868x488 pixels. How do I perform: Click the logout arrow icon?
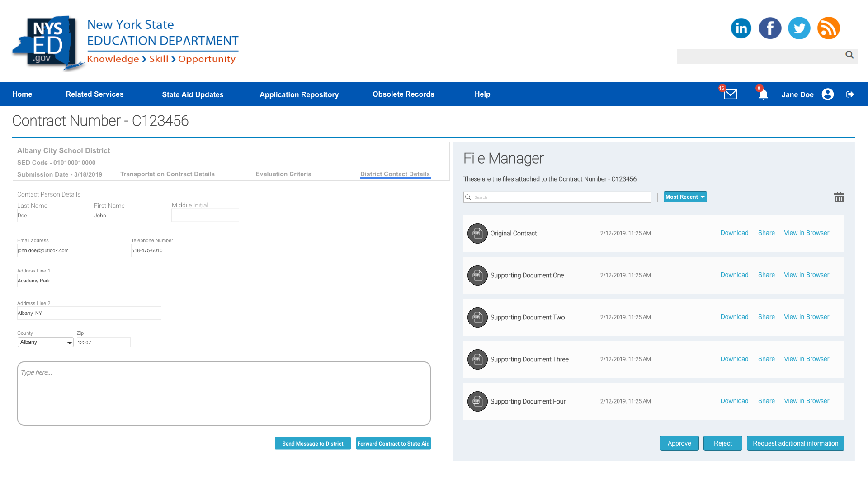pyautogui.click(x=850, y=94)
